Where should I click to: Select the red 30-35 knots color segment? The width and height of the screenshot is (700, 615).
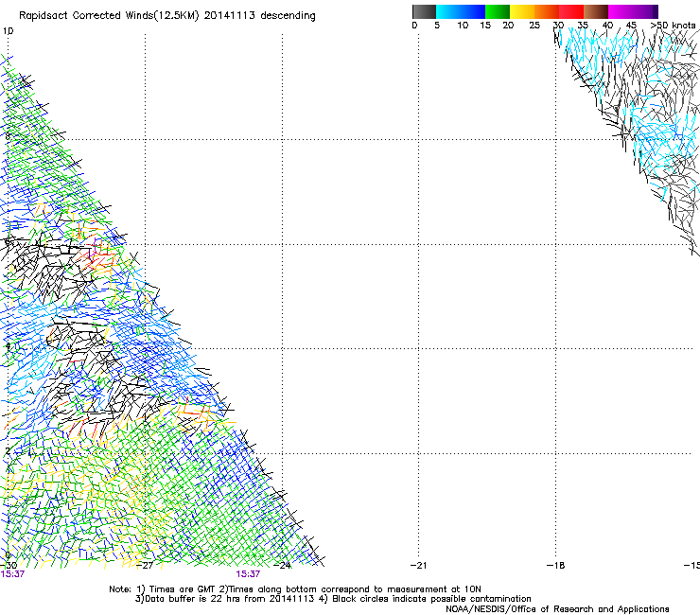click(571, 11)
